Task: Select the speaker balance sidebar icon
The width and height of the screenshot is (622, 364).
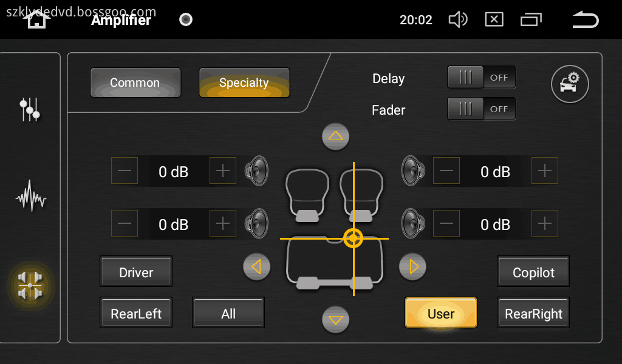Action: (30, 285)
